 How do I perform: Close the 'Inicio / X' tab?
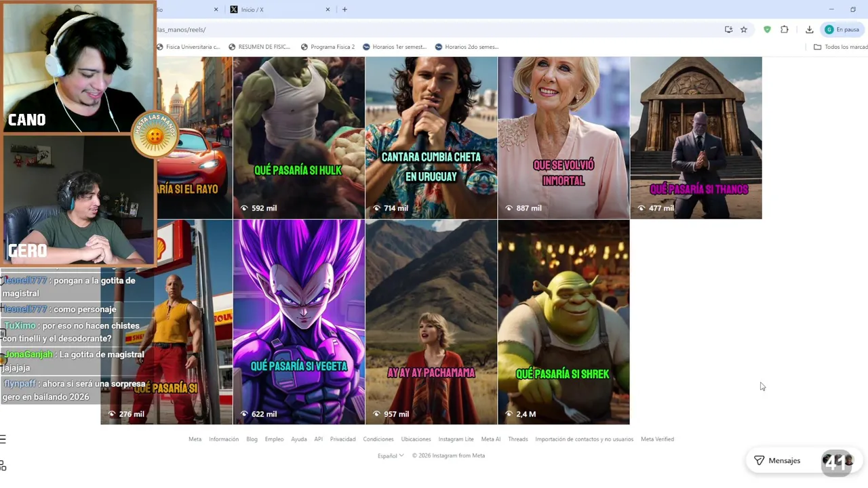[328, 9]
